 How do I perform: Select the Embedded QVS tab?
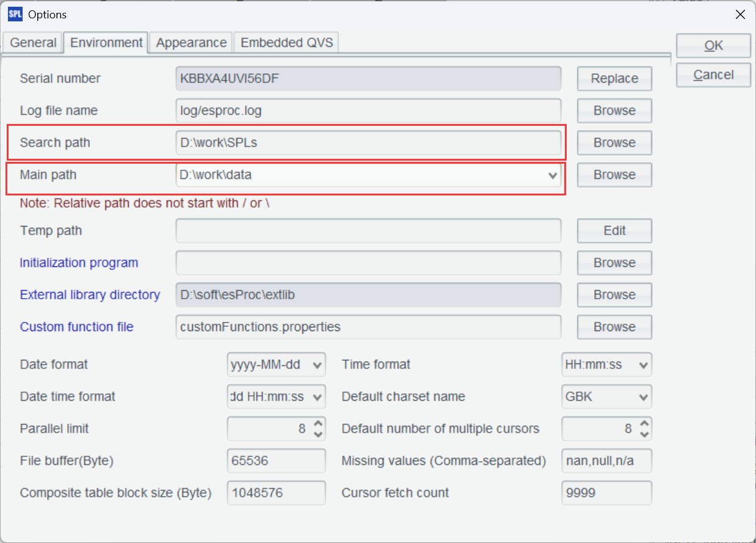point(286,43)
